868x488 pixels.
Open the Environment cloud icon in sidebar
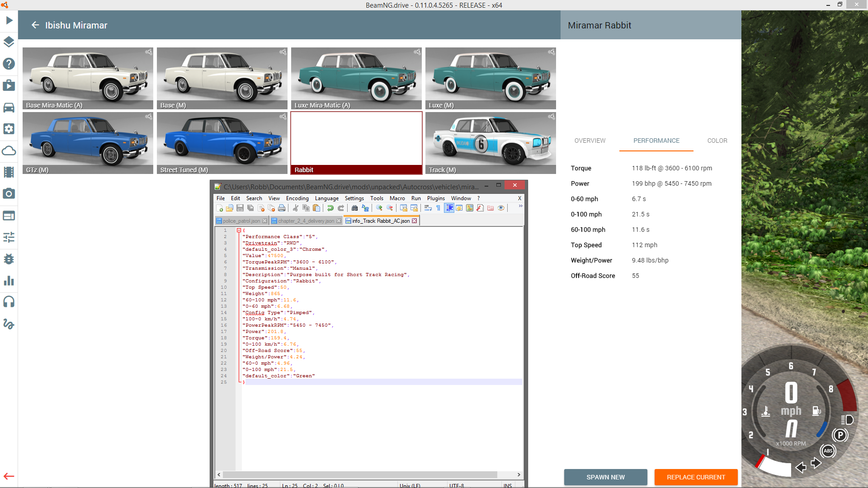(x=9, y=150)
